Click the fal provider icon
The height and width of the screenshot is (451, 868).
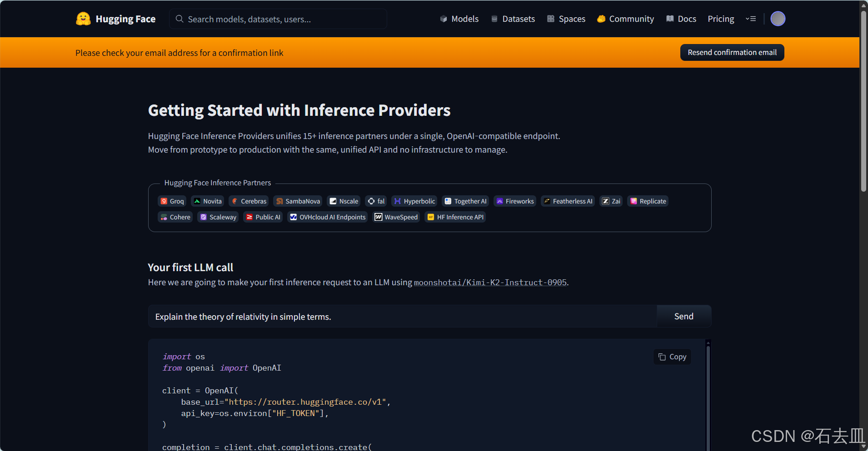coord(371,201)
